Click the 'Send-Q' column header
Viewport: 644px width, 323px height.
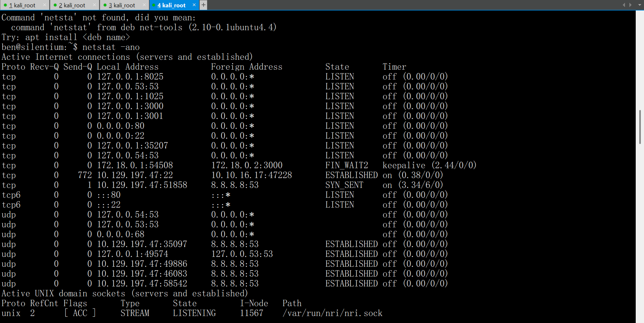click(x=77, y=67)
